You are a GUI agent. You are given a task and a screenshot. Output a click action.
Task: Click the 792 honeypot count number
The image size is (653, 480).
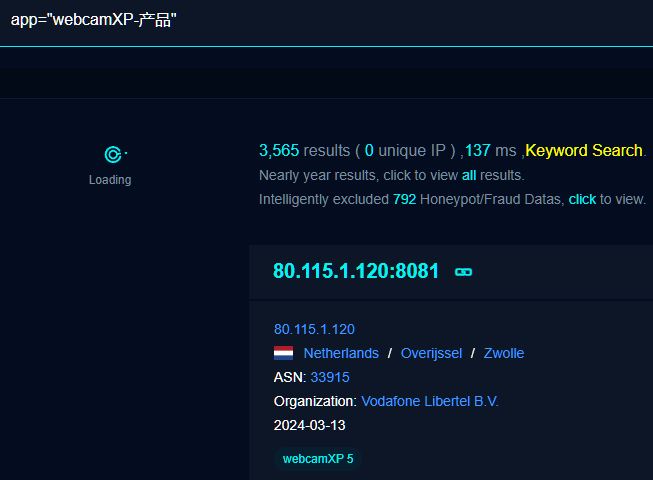[x=405, y=199]
